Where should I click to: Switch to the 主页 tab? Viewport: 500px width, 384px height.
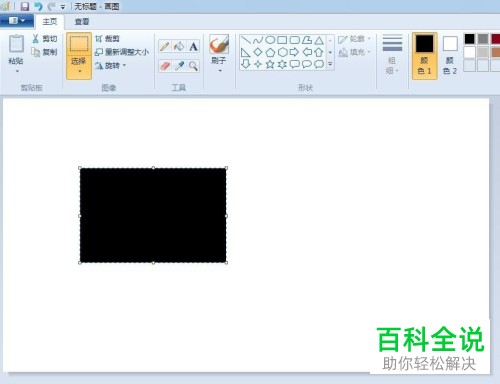(x=50, y=22)
